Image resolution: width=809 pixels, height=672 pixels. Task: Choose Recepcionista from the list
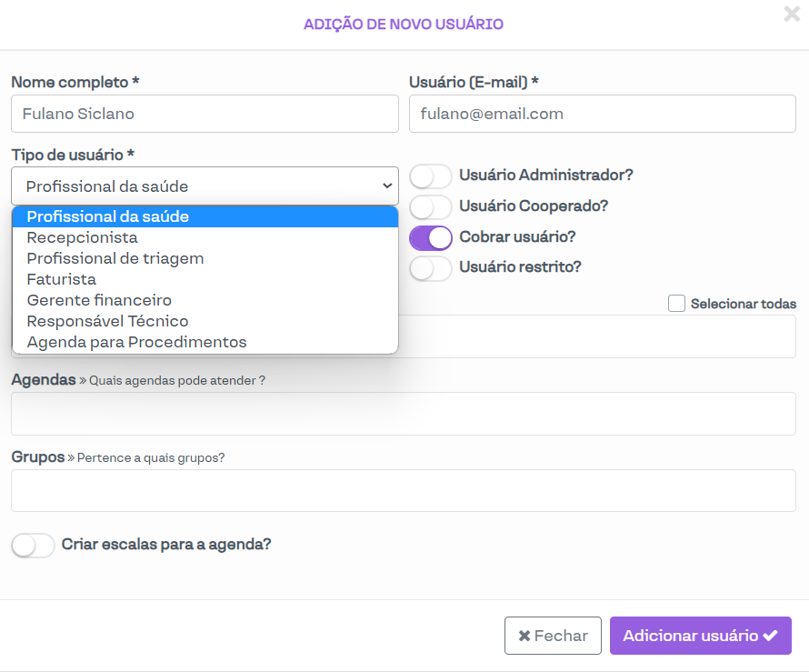click(x=83, y=237)
